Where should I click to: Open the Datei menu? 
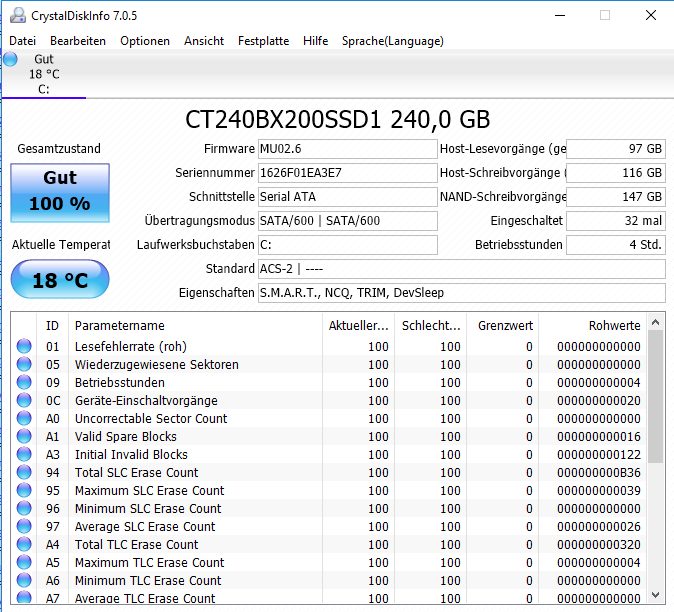click(x=22, y=41)
